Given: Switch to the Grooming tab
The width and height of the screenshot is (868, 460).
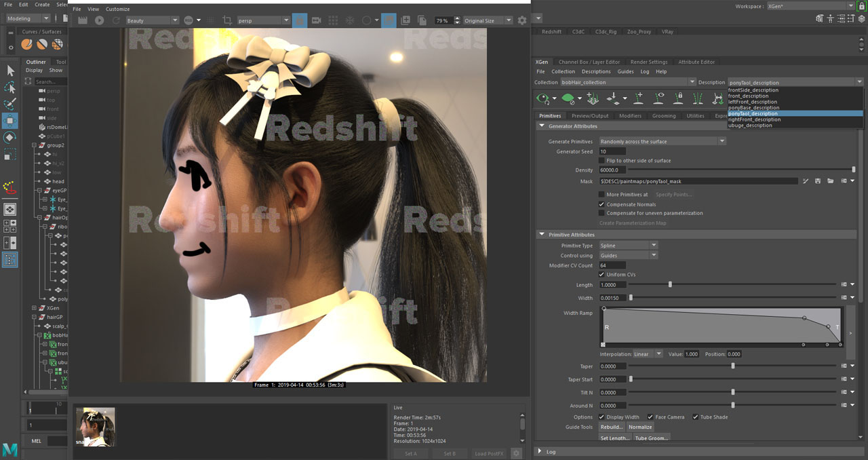Looking at the screenshot, I should point(664,116).
